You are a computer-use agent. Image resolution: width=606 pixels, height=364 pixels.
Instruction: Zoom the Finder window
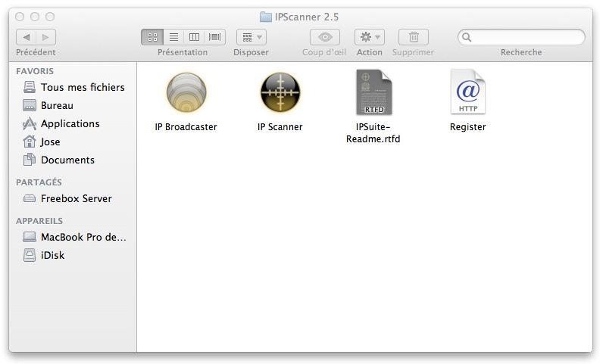[x=50, y=17]
